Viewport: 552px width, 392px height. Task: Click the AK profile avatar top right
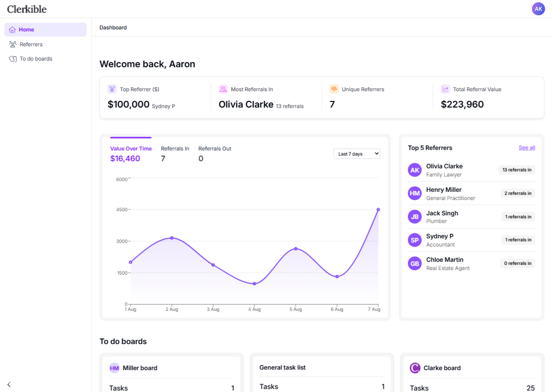538,9
